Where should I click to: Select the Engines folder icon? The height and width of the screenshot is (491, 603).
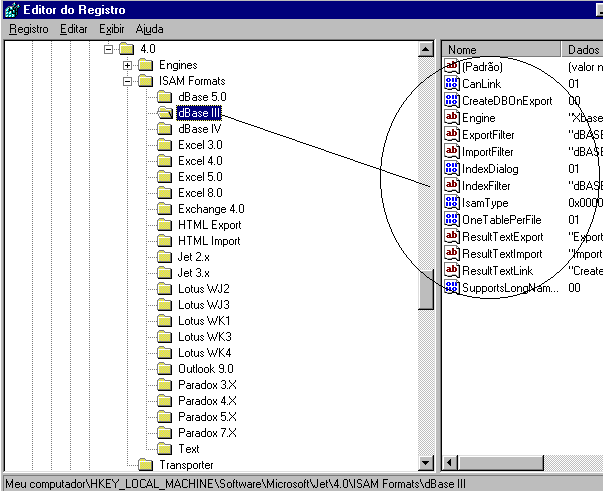coord(146,65)
